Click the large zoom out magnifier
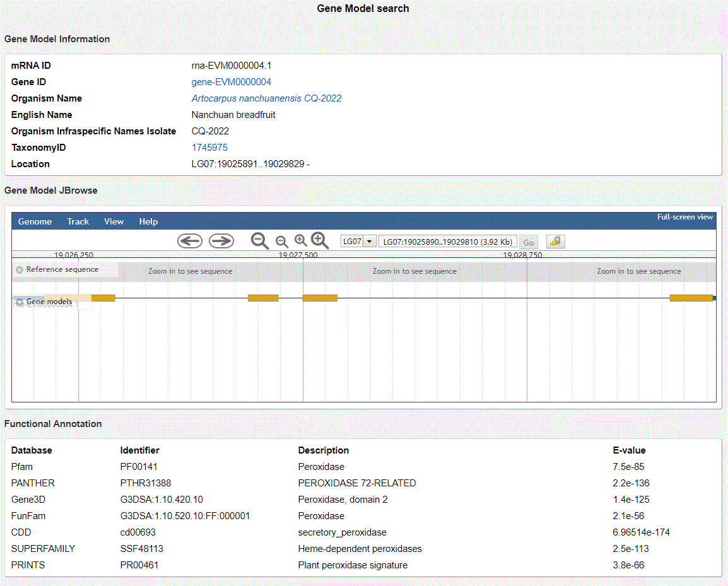 coord(260,240)
